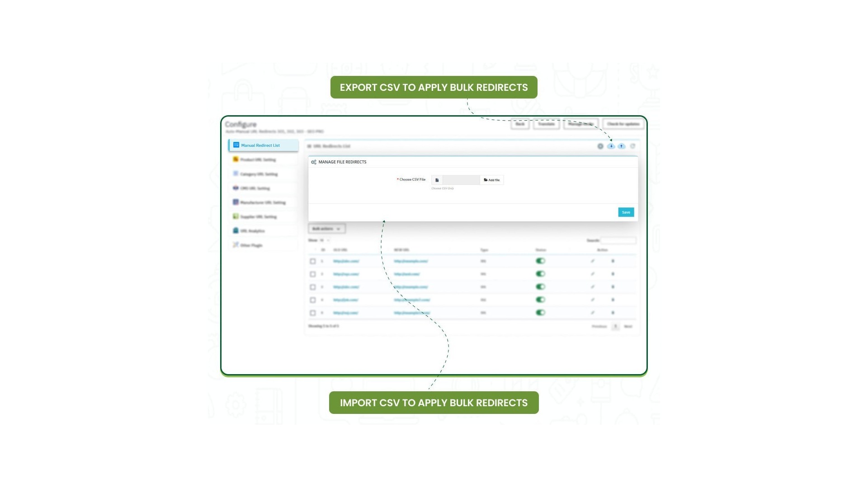Click the Add file button
Viewport: 868px width, 488px height.
491,180
